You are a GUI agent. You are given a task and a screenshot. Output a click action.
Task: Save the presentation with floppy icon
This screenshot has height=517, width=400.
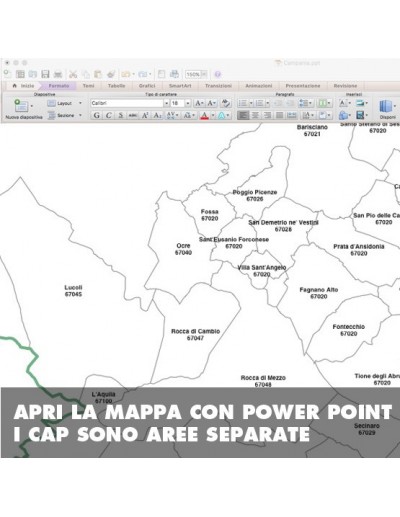45,74
